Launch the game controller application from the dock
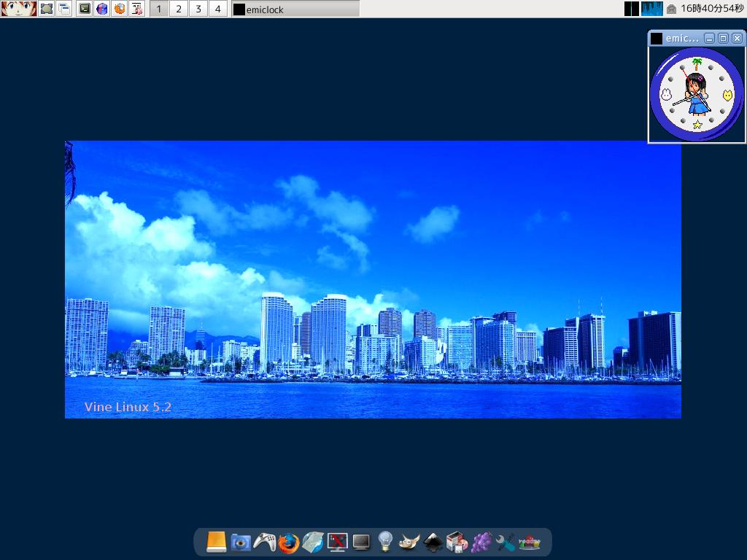Image resolution: width=747 pixels, height=560 pixels. coord(264,542)
